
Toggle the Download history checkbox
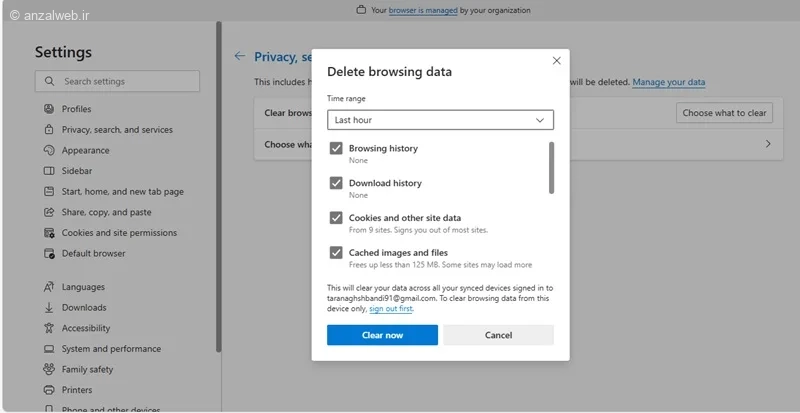click(x=336, y=183)
